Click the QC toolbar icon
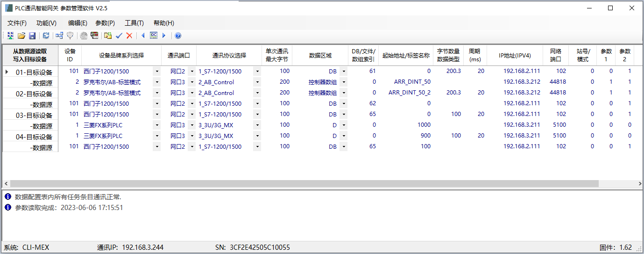This screenshot has height=254, width=644. [154, 36]
